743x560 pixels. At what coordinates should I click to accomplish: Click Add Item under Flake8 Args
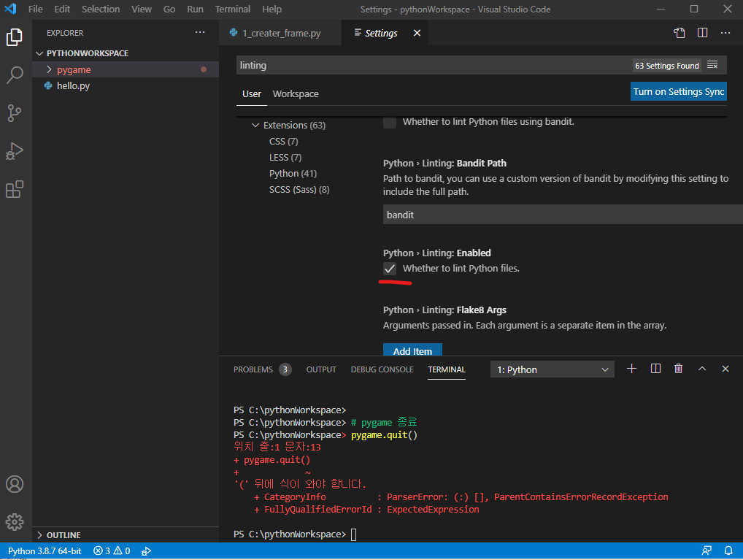point(412,350)
